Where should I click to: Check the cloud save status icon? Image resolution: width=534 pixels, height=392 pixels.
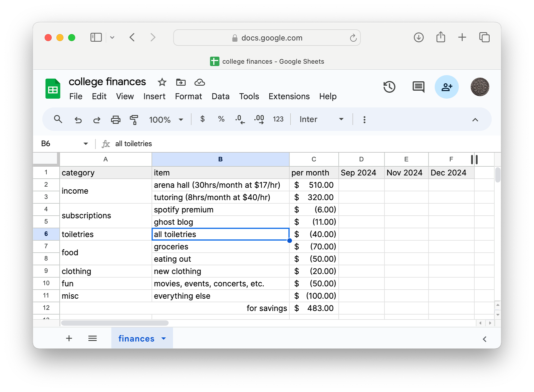coord(200,82)
